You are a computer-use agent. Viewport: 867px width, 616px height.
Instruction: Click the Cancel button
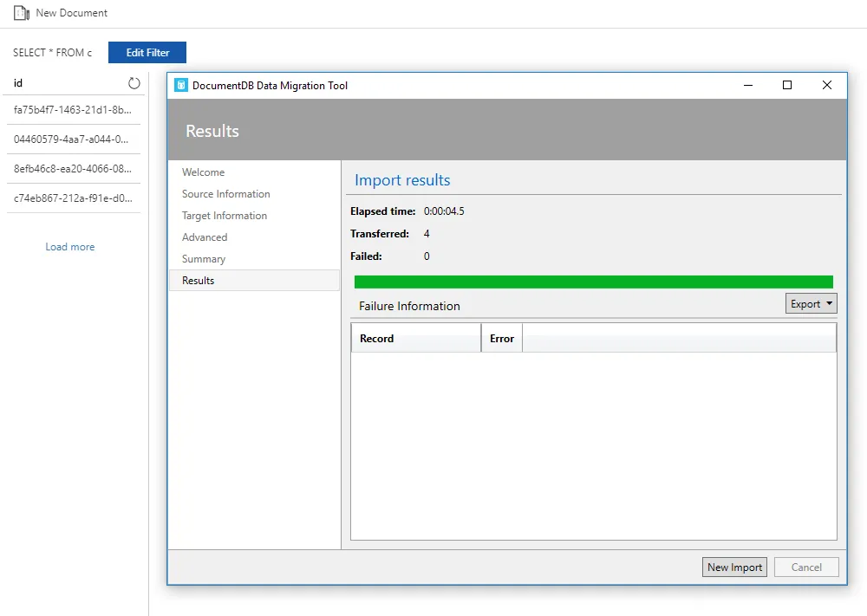(x=806, y=567)
